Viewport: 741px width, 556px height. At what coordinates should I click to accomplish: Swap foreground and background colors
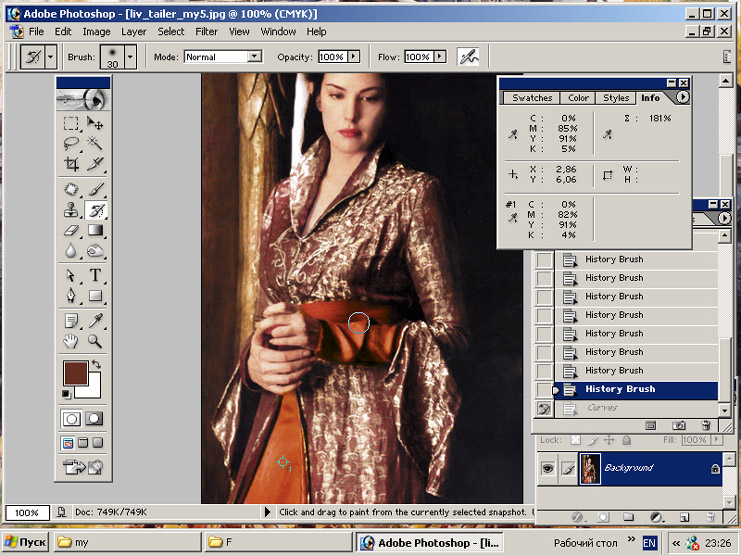coord(96,364)
